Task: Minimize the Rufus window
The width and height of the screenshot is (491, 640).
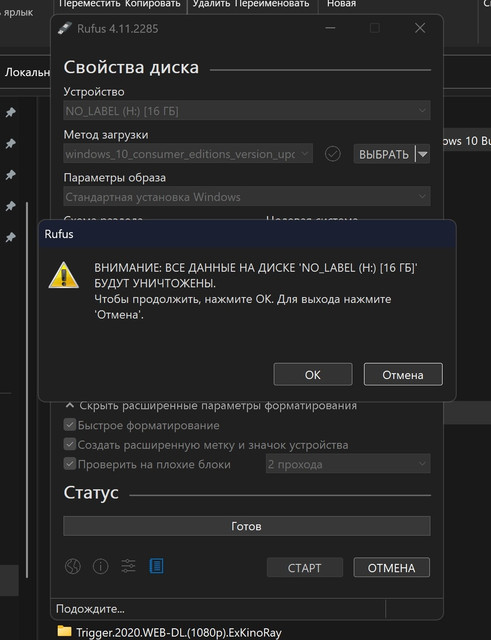Action: (330, 28)
